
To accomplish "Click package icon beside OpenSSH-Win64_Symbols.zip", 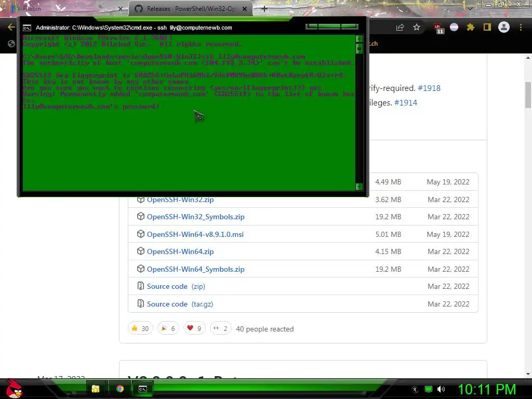I will pos(140,269).
